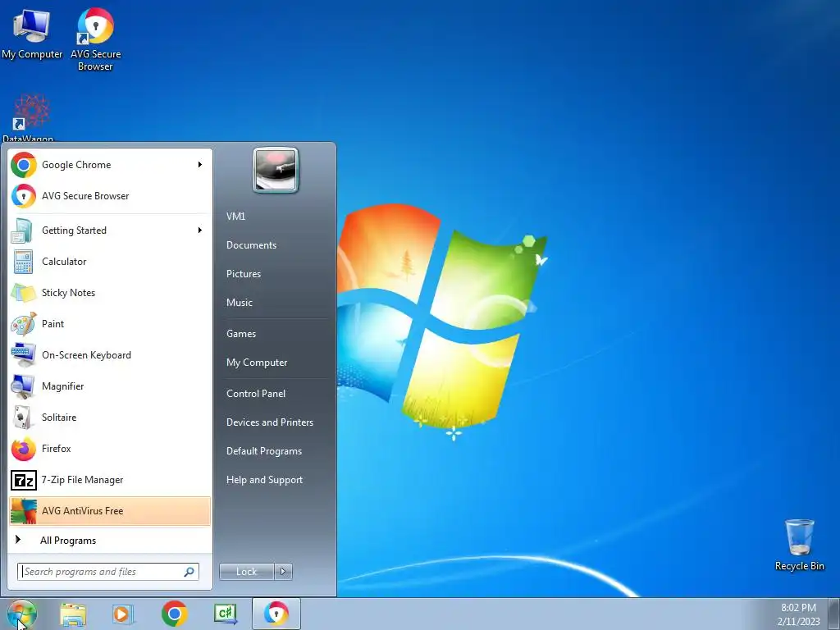Viewport: 840px width, 630px height.
Task: Open Devices and Printers
Action: tap(276, 422)
